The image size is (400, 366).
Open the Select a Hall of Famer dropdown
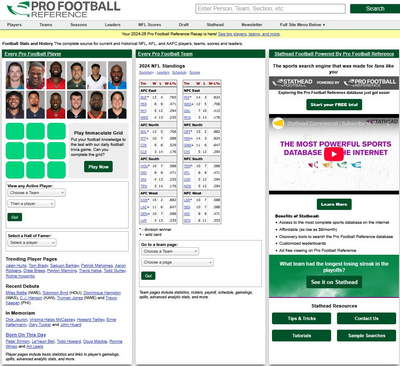tap(32, 243)
